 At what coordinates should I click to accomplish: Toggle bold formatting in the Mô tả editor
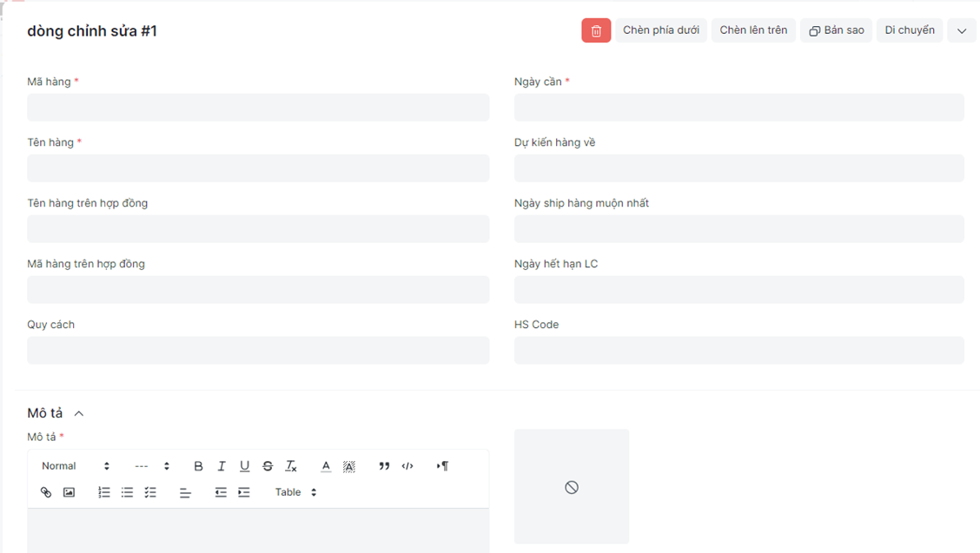pos(198,466)
